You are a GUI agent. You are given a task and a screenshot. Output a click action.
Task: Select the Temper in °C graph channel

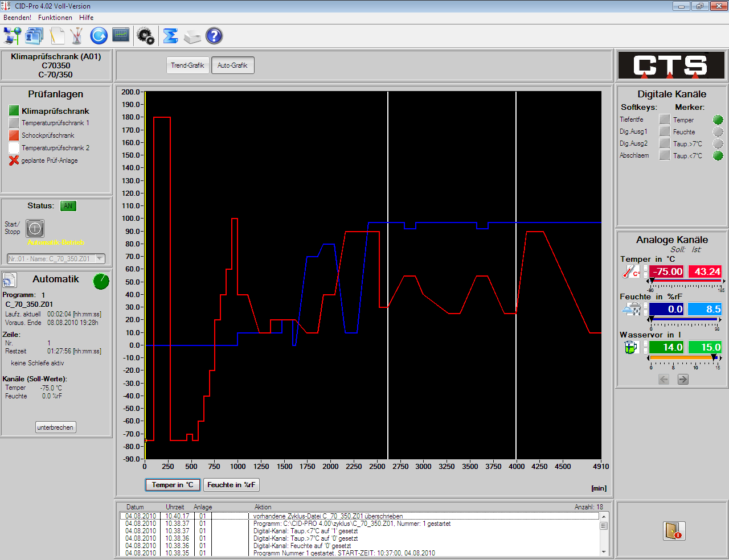click(x=173, y=485)
